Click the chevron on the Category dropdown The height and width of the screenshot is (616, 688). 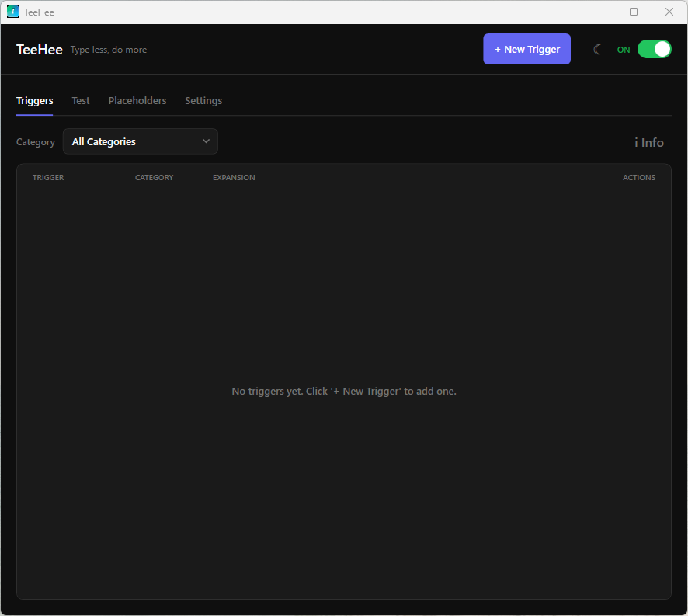pyautogui.click(x=206, y=141)
